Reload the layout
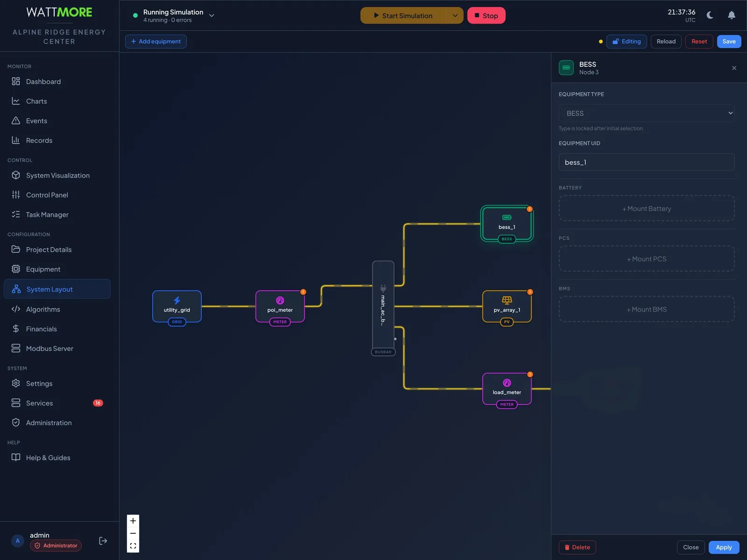Screen dimensions: 747x560 666,42
